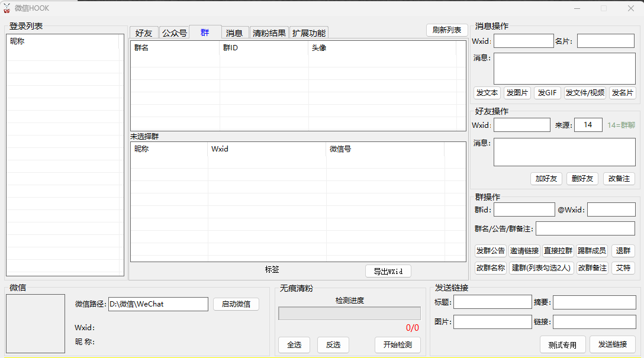
Task: Click the 全选 button
Action: tap(294, 345)
